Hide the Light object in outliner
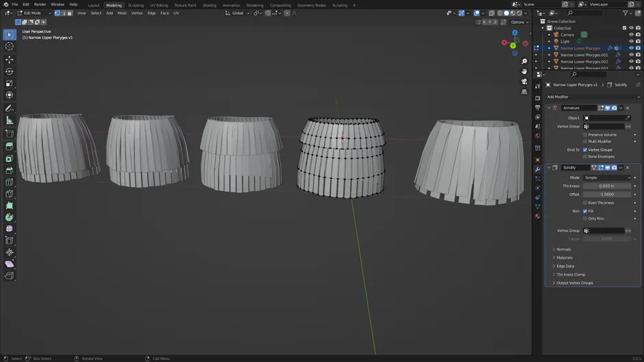The width and height of the screenshot is (644, 362). (631, 41)
